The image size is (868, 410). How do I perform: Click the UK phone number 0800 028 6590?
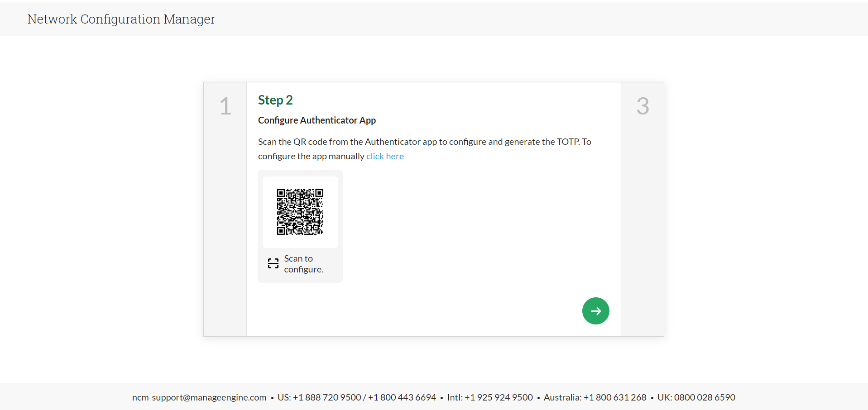click(x=705, y=397)
